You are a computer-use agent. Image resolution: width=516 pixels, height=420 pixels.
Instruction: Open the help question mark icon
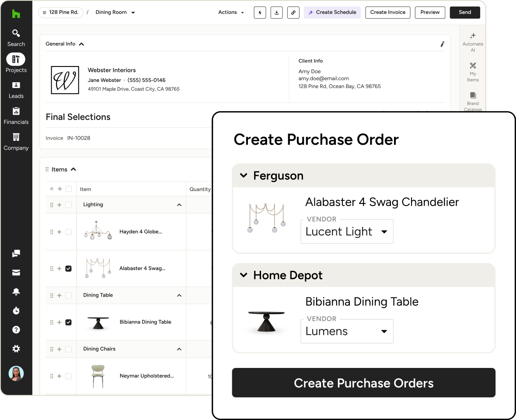tap(16, 329)
